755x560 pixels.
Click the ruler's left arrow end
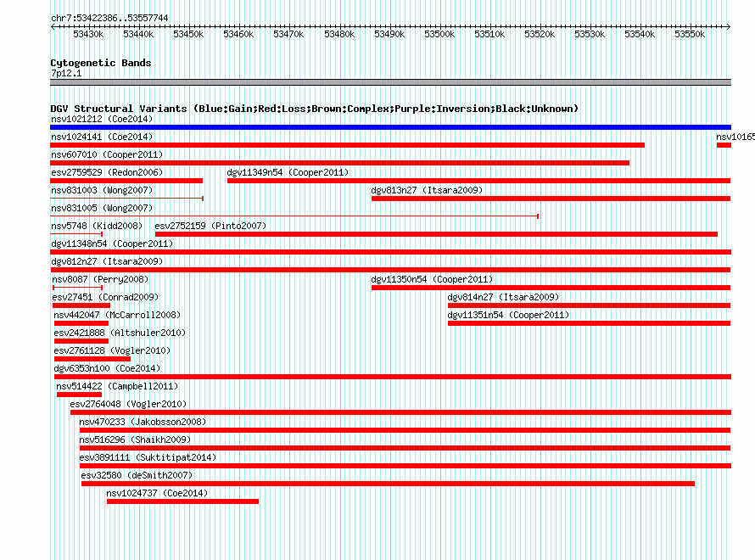click(53, 26)
